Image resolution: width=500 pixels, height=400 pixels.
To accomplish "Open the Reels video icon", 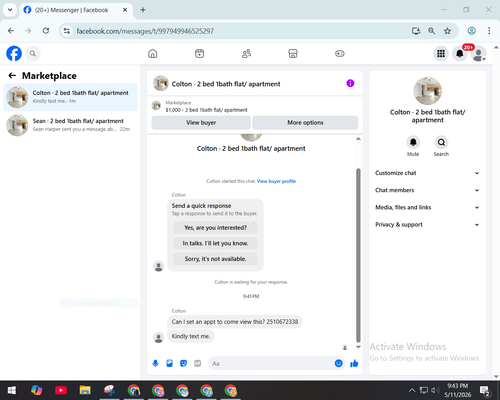I will pos(199,53).
